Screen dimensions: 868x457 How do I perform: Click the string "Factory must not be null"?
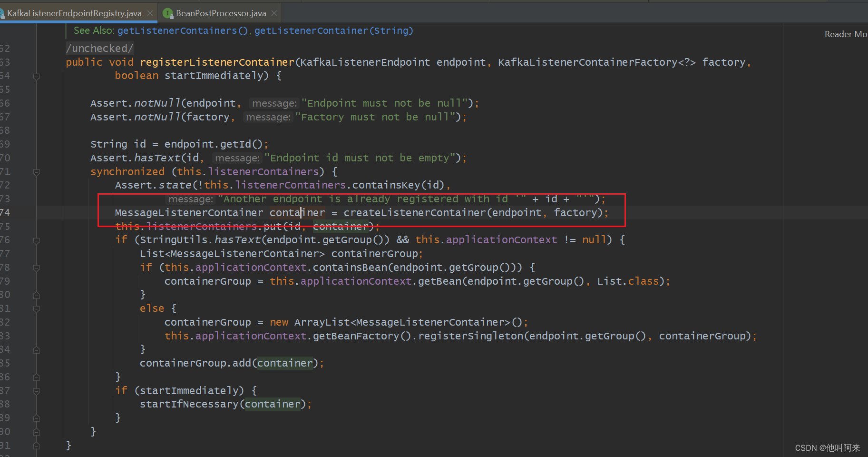(x=375, y=117)
